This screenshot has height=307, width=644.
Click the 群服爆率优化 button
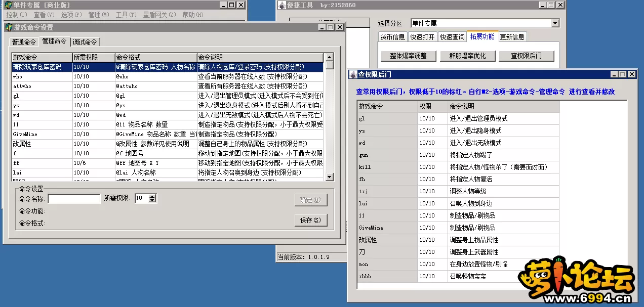pos(467,56)
